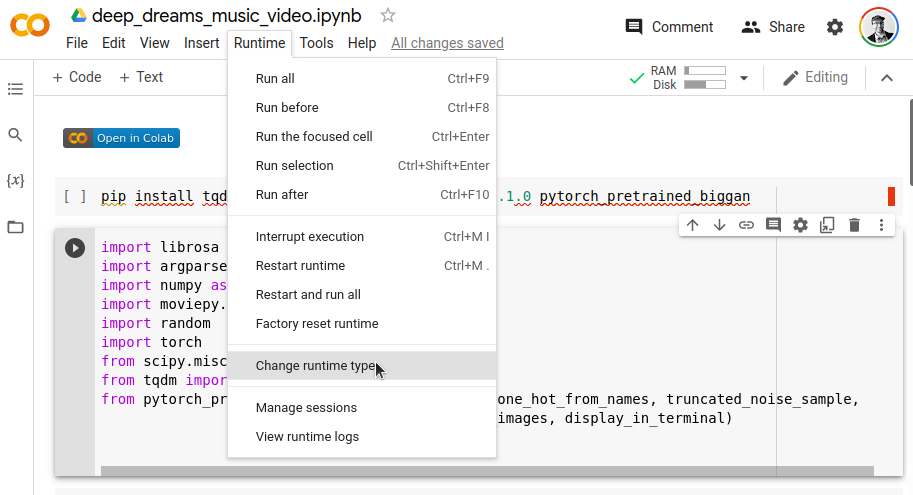Image resolution: width=913 pixels, height=495 pixels.
Task: Click the 'import torch' code line
Action: 151,342
